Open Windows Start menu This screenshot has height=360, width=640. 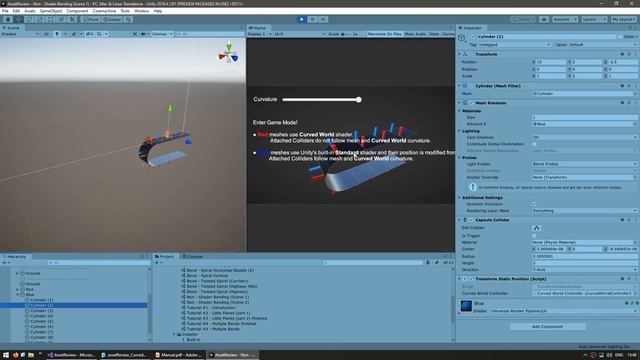pos(6,355)
